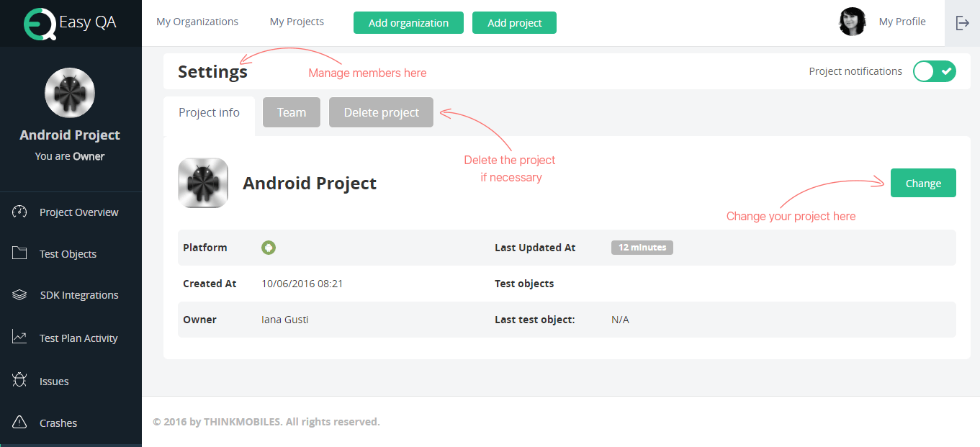Click the 'Platform' row label
The height and width of the screenshot is (447, 980).
tap(205, 248)
